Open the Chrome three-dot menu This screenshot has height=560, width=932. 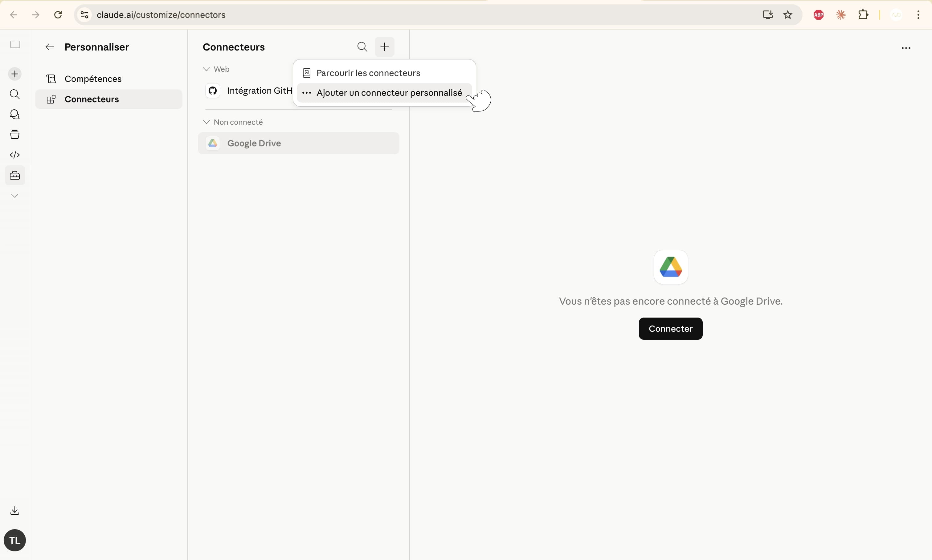918,15
